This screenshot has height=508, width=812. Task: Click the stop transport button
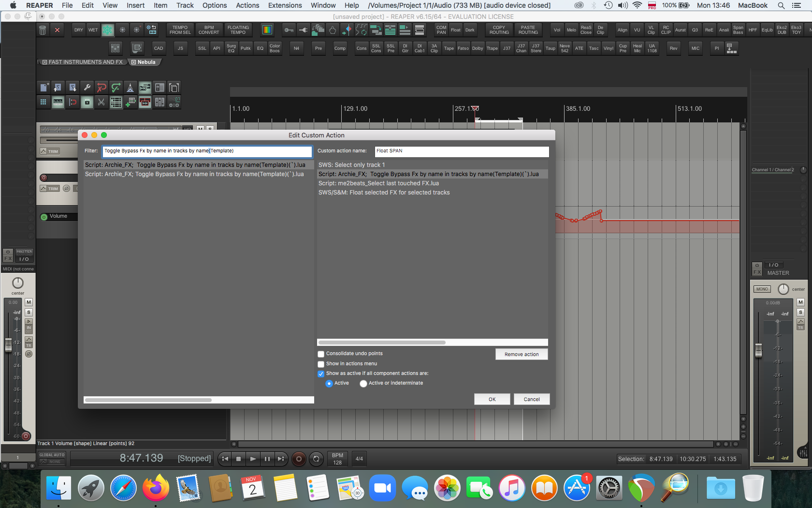(x=238, y=459)
